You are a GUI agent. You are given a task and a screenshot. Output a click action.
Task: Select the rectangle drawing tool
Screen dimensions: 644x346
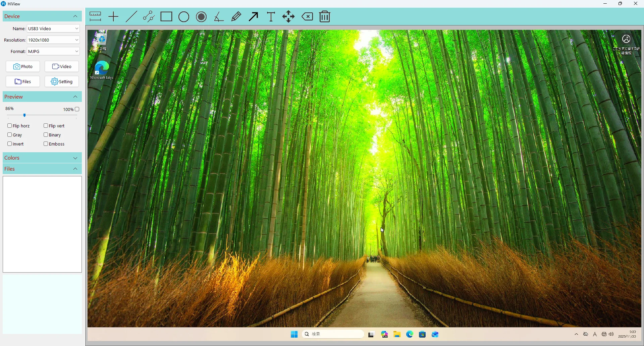166,16
